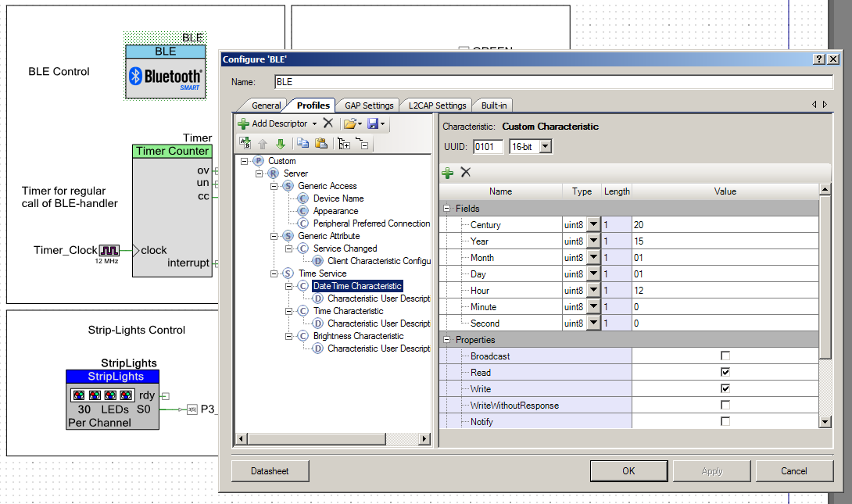Open the Year field type dropdown
852x504 pixels.
[x=593, y=241]
